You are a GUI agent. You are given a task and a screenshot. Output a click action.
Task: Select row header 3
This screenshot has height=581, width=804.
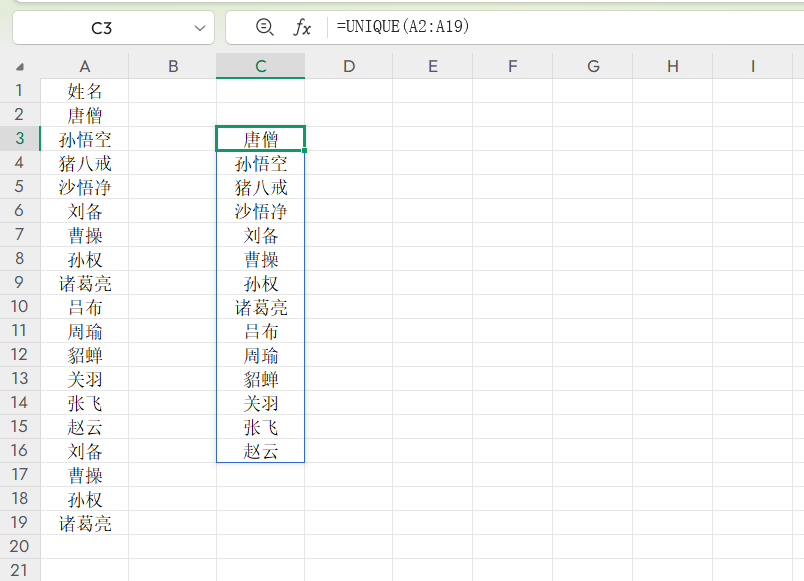tap(18, 138)
